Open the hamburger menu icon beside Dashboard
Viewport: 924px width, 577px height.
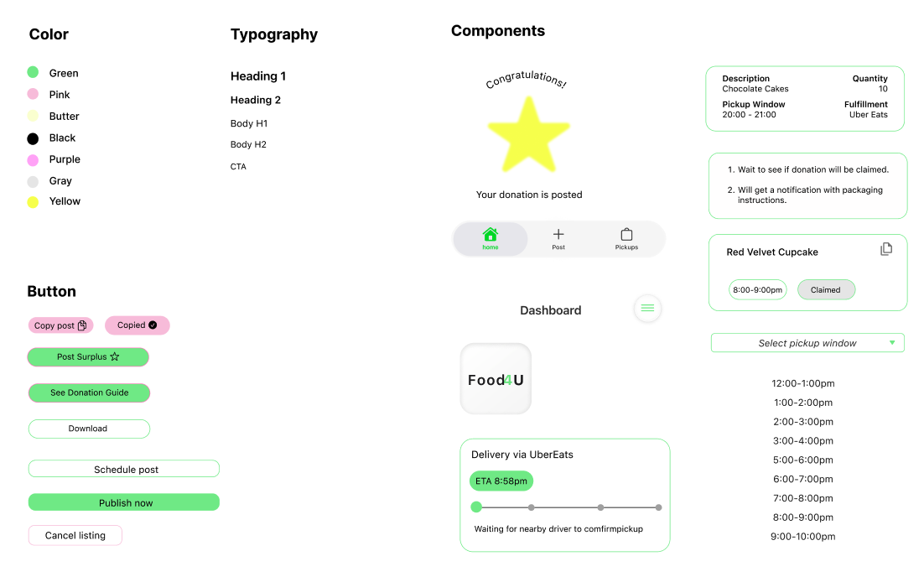pyautogui.click(x=647, y=309)
